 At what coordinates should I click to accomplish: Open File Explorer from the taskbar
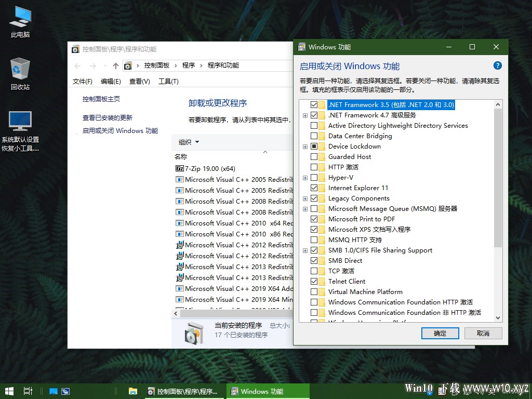[132, 391]
